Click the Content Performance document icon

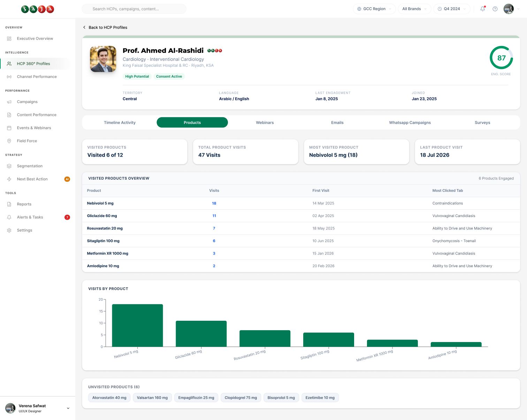9,115
